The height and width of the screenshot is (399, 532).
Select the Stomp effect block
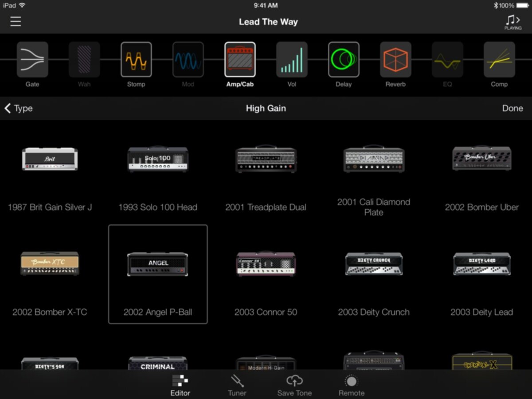coord(136,60)
